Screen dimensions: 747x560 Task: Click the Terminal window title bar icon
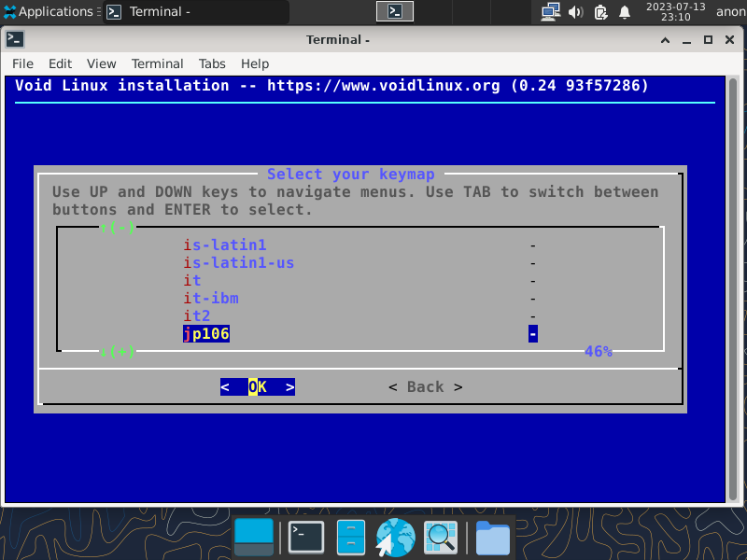click(x=15, y=39)
